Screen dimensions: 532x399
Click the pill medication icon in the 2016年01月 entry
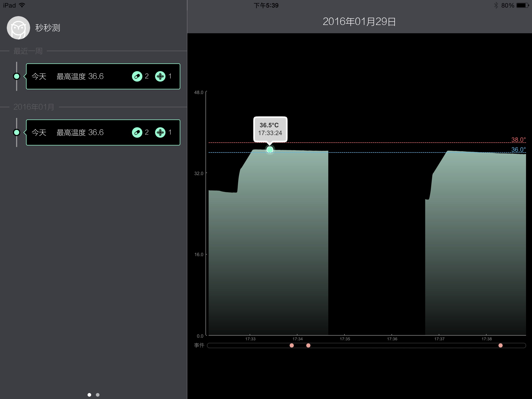[x=137, y=132]
